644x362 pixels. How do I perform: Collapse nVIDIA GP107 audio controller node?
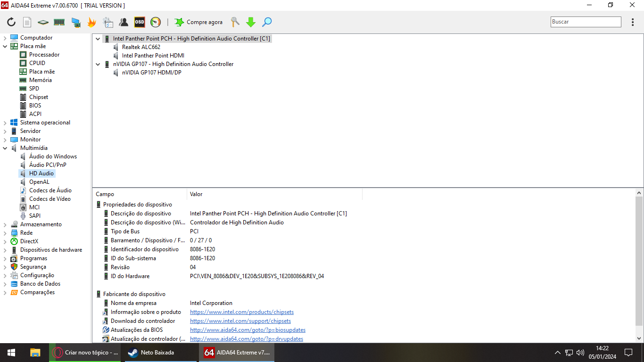click(x=98, y=64)
